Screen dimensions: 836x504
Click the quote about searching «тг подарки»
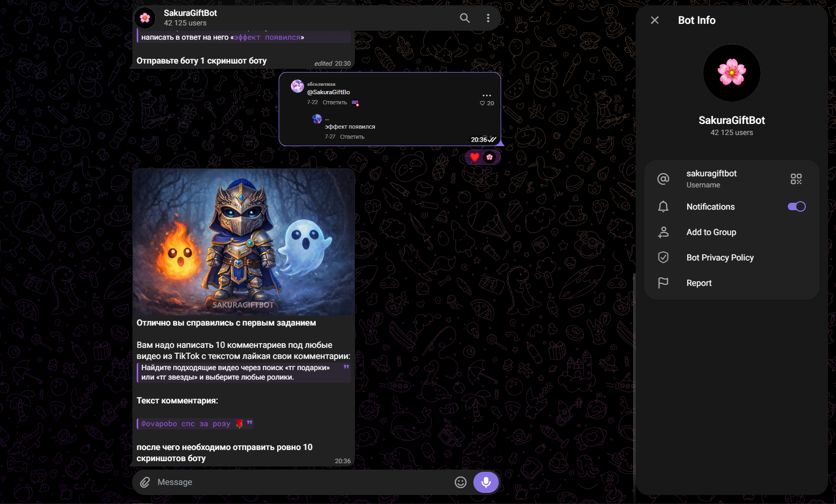tap(244, 372)
